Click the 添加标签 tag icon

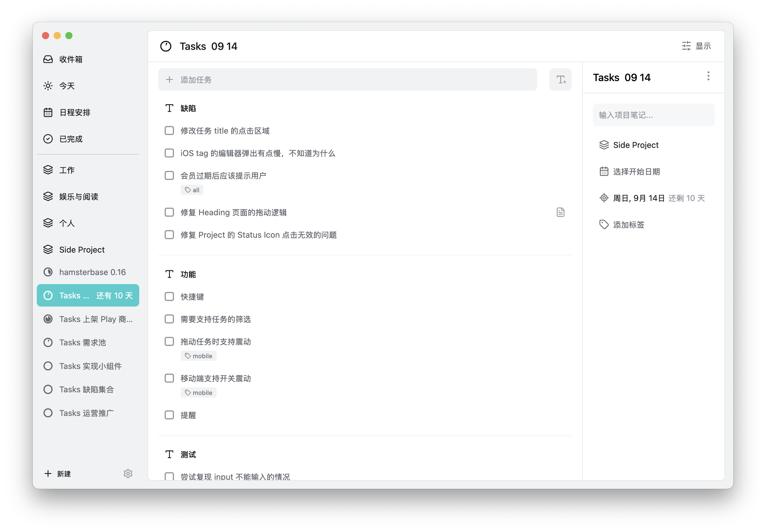[604, 225]
